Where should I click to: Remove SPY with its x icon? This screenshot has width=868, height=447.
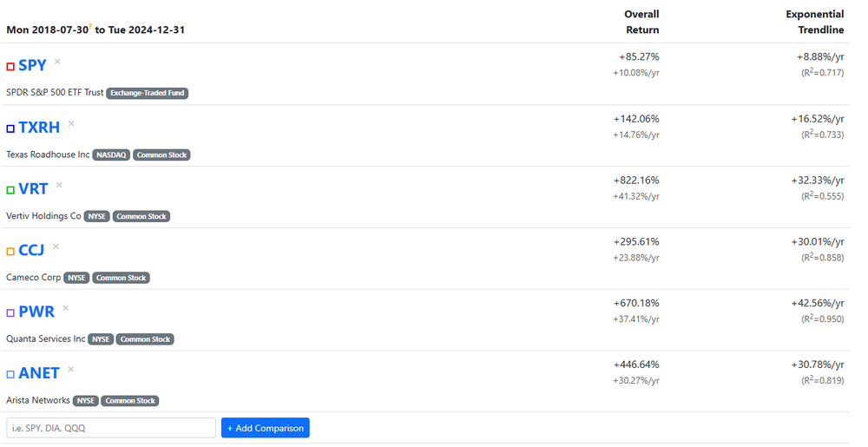coord(58,62)
